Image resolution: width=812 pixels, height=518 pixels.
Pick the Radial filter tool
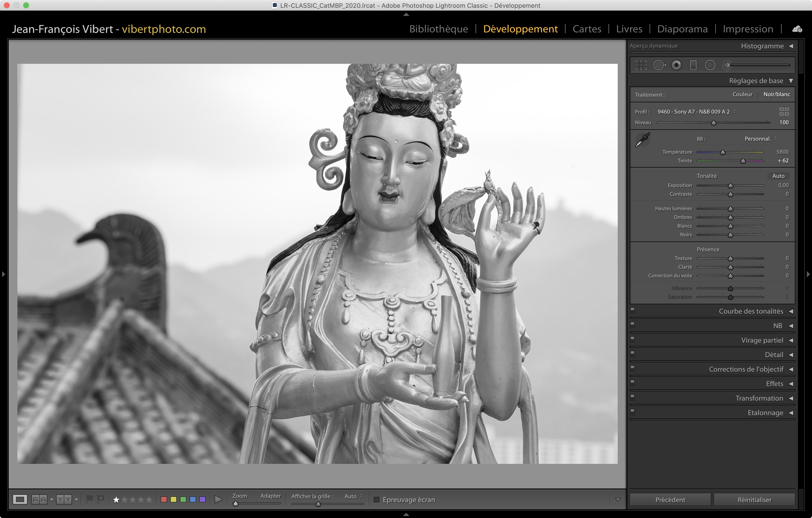[710, 65]
